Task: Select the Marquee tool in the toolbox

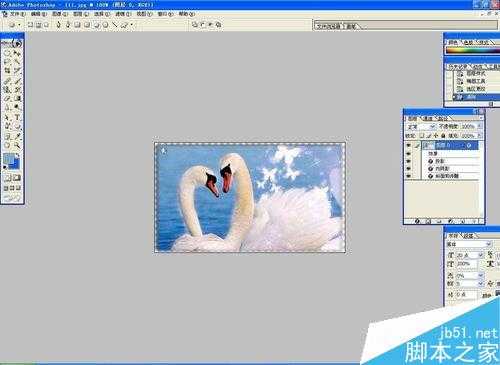Action: click(x=7, y=53)
